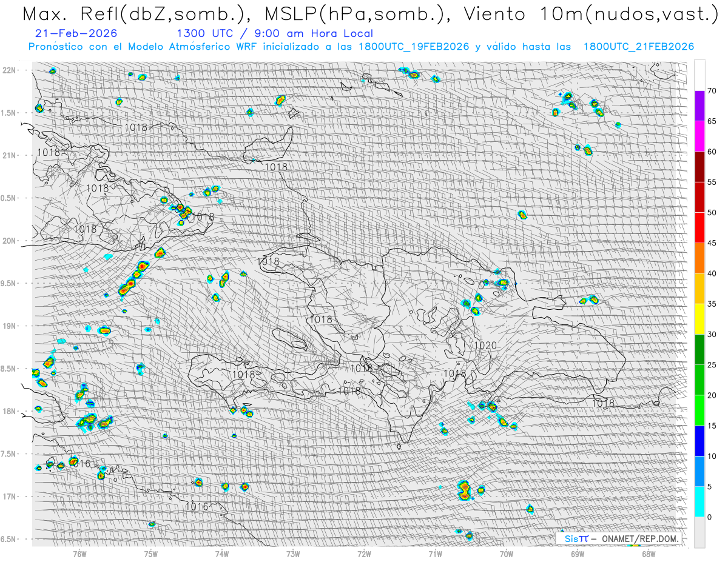Click the colorbar value "35"
The width and height of the screenshot is (728, 562).
click(712, 304)
